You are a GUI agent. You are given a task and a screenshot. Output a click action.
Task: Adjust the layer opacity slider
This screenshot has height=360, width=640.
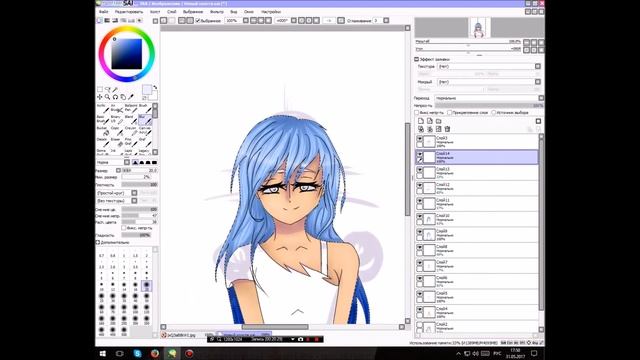(489, 105)
